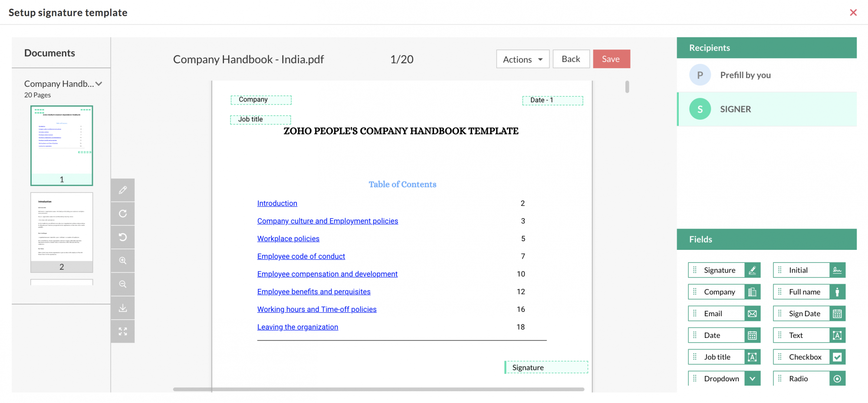Click the Prefill by you avatar
The height and width of the screenshot is (403, 868).
coord(700,75)
